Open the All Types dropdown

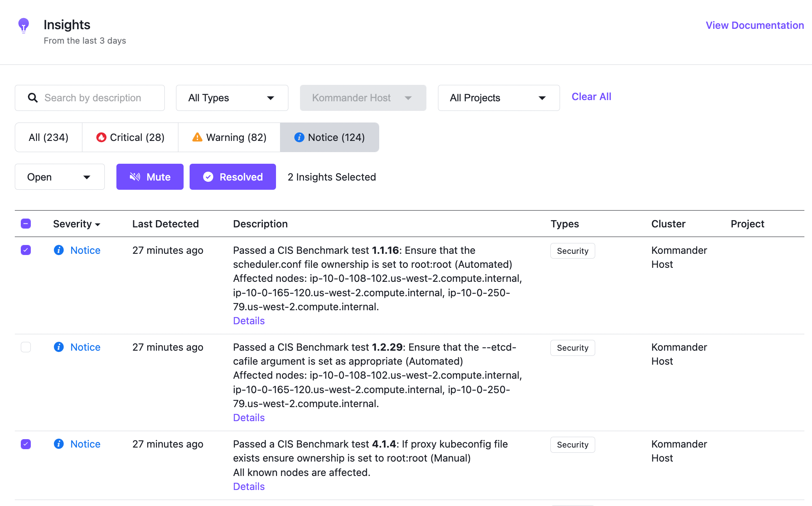pos(232,98)
